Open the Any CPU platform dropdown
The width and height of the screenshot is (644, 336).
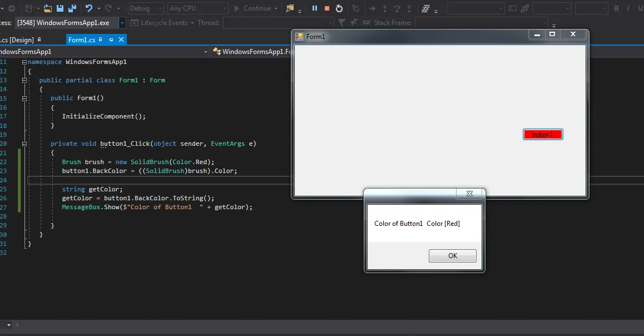coord(197,8)
